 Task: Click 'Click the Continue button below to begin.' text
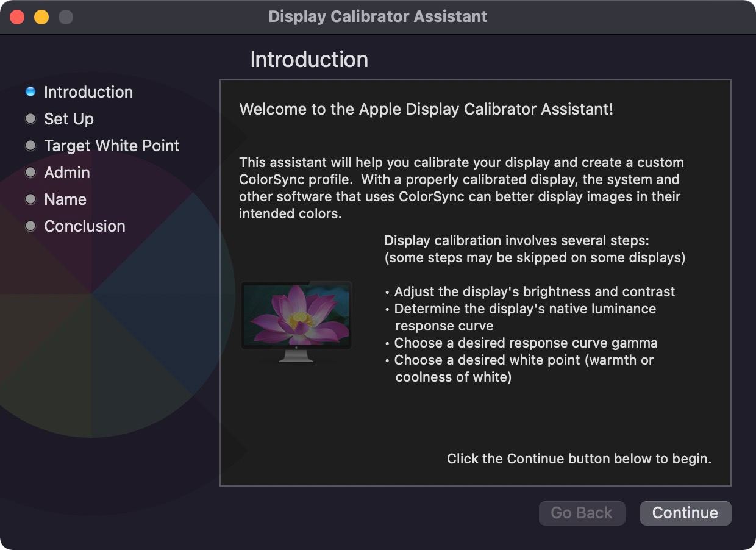(579, 459)
